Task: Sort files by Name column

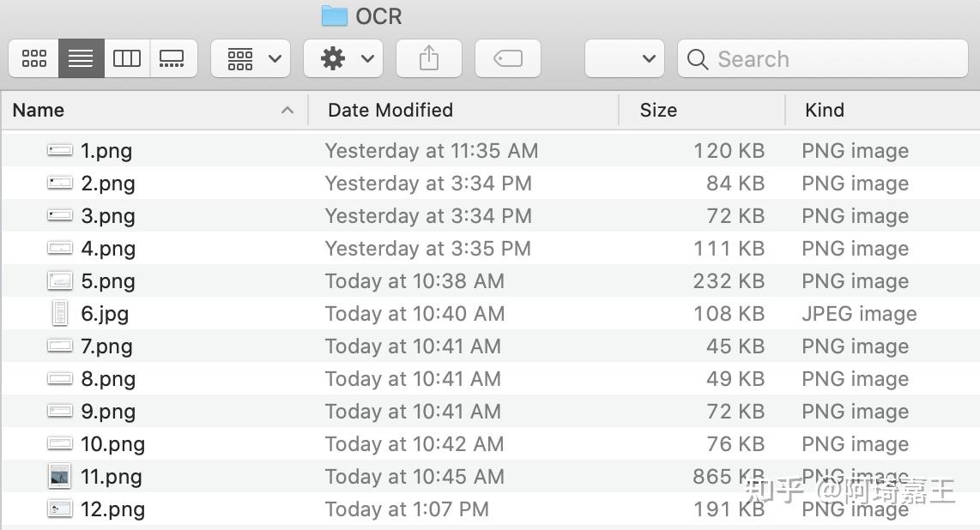Action: point(39,110)
